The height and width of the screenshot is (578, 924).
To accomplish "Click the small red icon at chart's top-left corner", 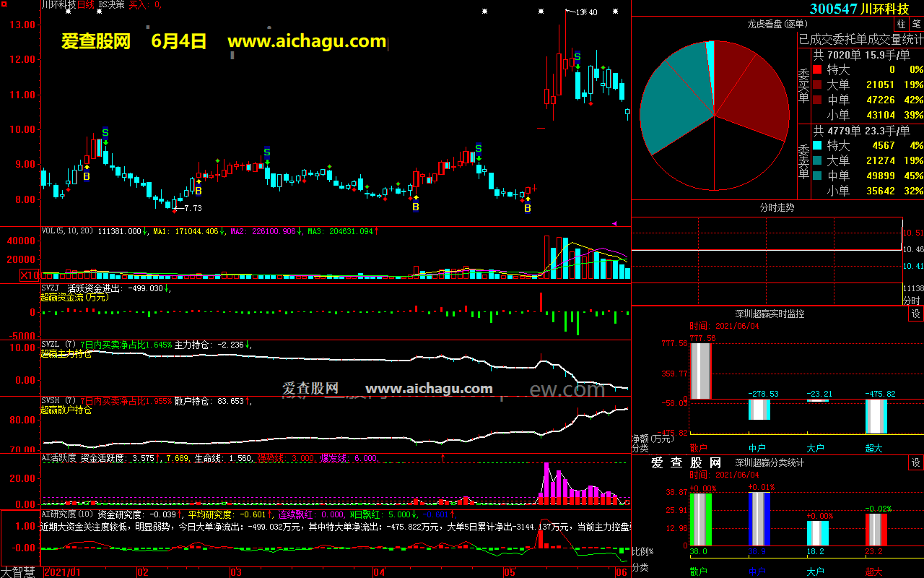I will [x=5, y=4].
